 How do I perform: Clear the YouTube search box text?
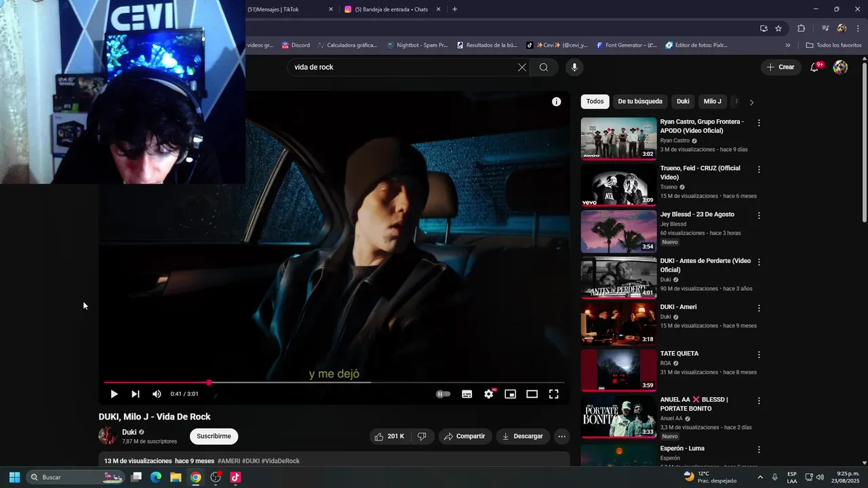click(x=522, y=67)
